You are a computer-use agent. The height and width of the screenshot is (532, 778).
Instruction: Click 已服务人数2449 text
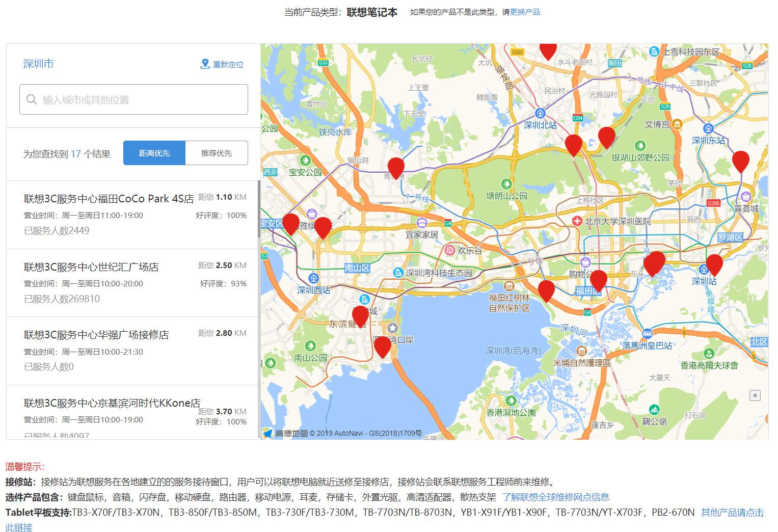click(x=57, y=230)
